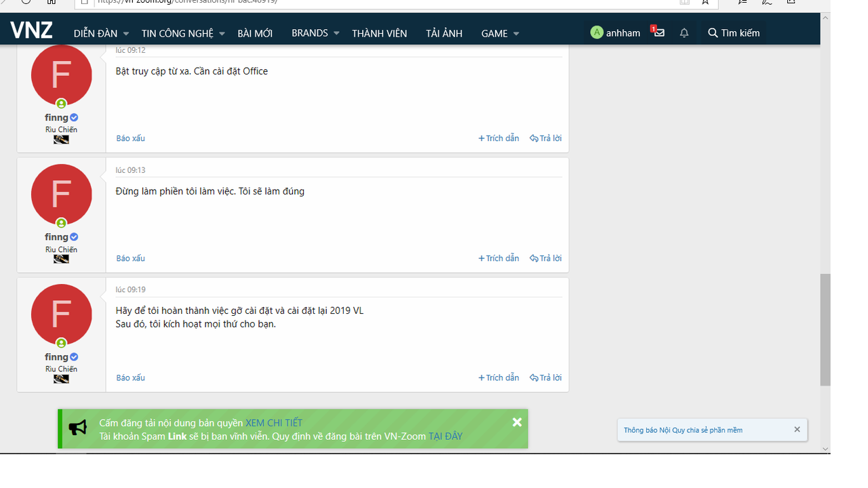Click the "lúc 09:12" post timestamp
Screen dimensions: 868x488
coord(130,50)
